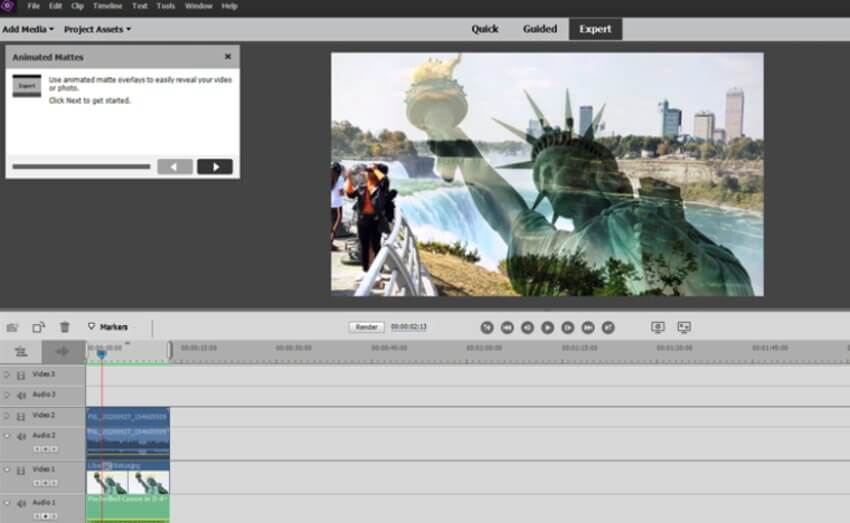This screenshot has width=850, height=523.
Task: Collapse the Audio 1 track
Action: click(7, 503)
